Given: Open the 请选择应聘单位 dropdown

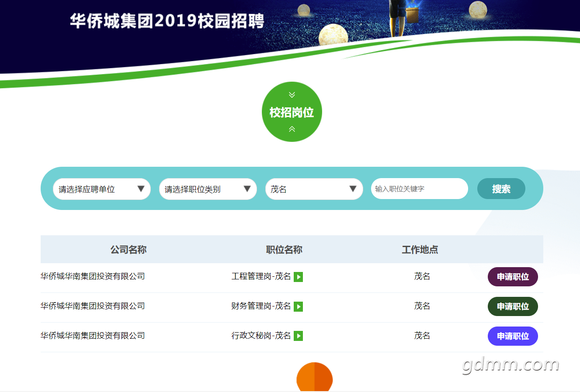Looking at the screenshot, I should pos(102,189).
